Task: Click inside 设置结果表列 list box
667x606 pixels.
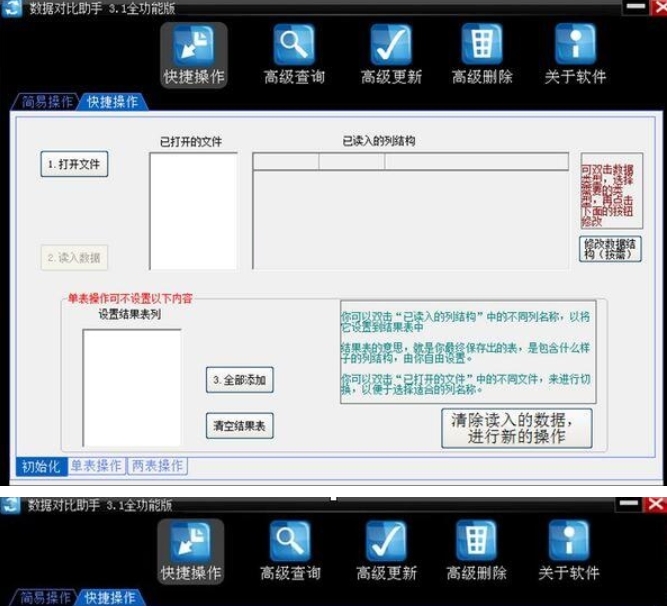Action: pos(132,387)
